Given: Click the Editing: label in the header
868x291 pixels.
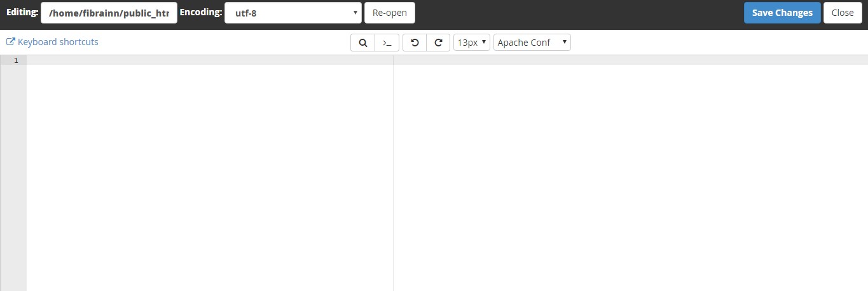Looking at the screenshot, I should click(22, 12).
